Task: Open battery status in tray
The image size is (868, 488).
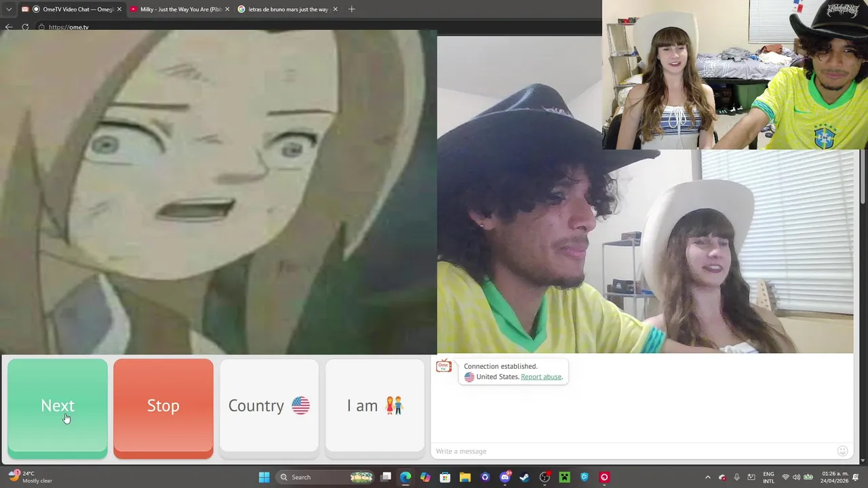Action: coord(808,477)
